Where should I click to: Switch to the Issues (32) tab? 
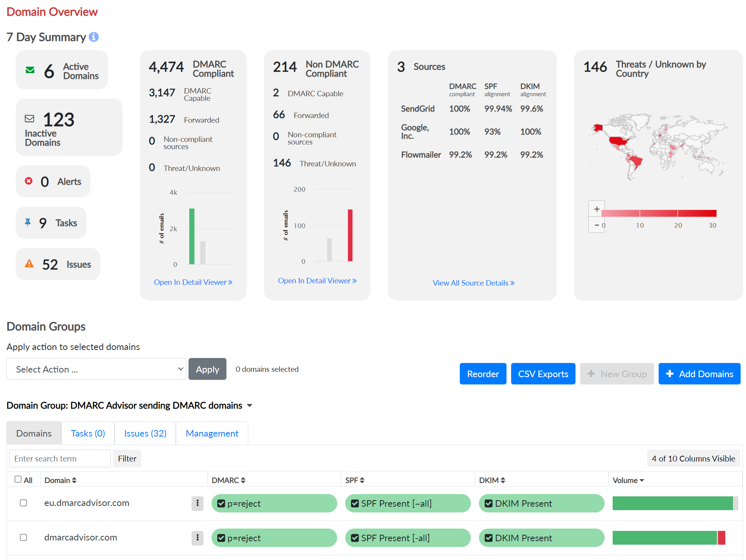(x=145, y=433)
